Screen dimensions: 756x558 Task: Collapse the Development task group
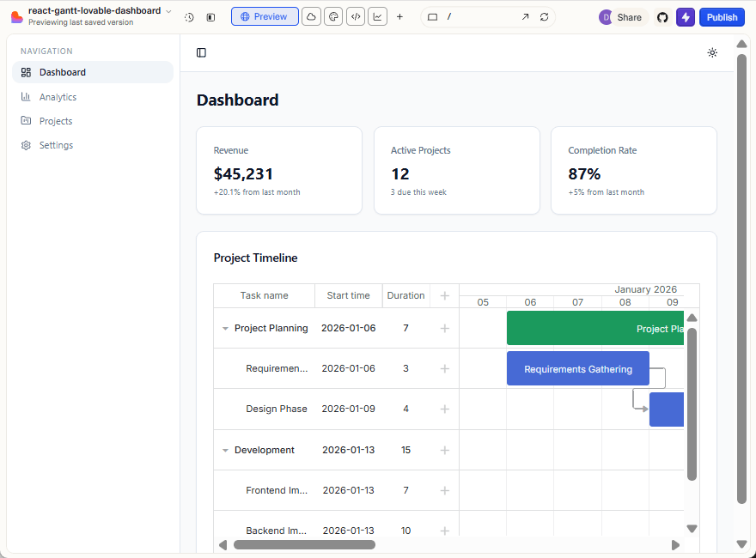tap(225, 449)
